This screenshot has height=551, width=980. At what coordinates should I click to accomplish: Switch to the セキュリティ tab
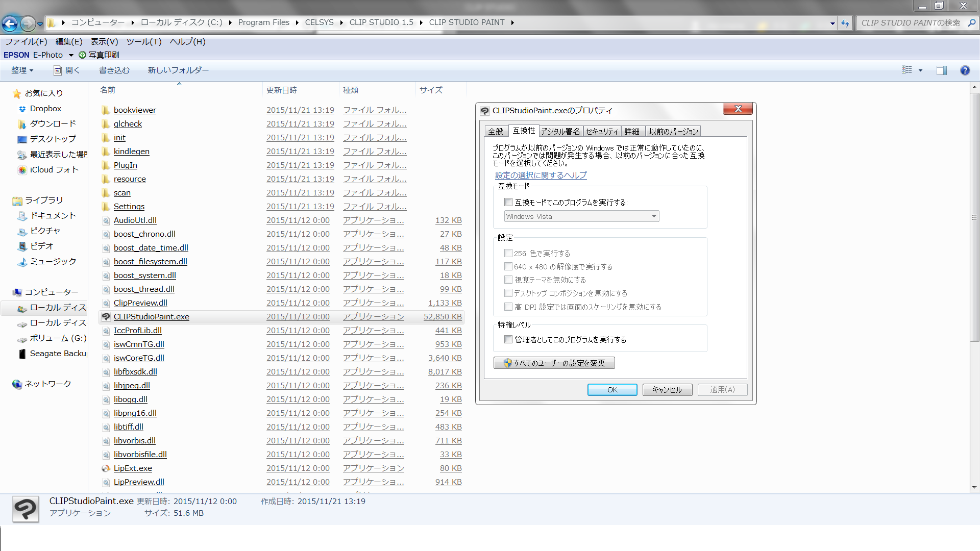pyautogui.click(x=602, y=132)
